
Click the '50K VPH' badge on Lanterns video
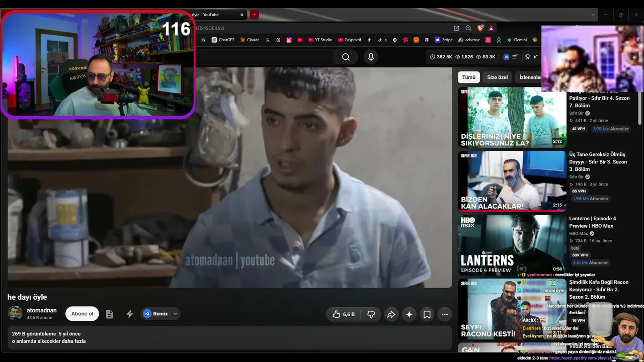[580, 255]
